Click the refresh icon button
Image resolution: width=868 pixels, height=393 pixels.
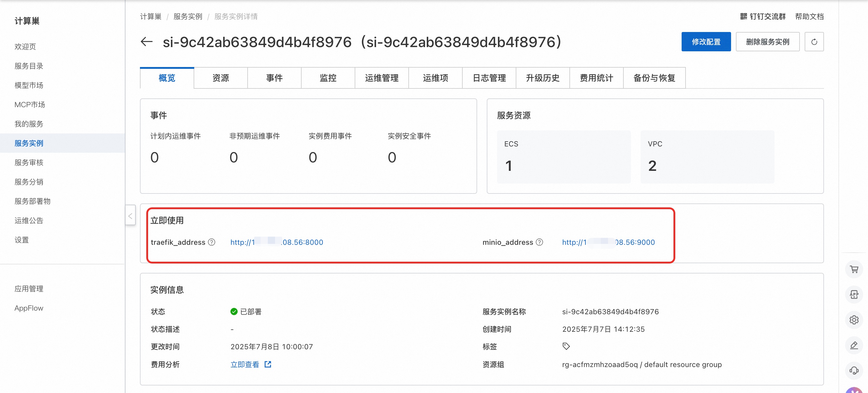(x=814, y=42)
